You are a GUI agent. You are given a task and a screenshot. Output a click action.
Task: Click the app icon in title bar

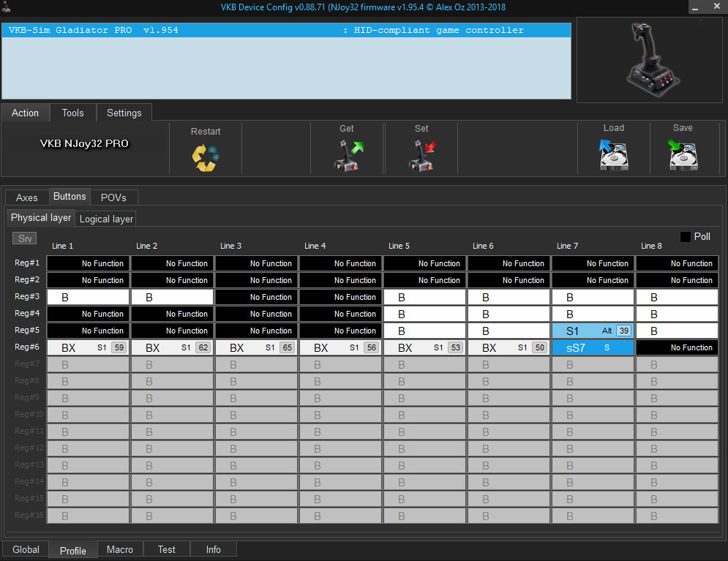[8, 7]
